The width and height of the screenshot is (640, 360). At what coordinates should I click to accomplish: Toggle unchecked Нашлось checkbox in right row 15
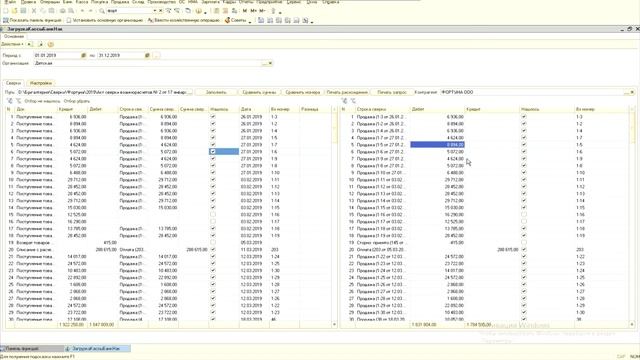(x=524, y=214)
